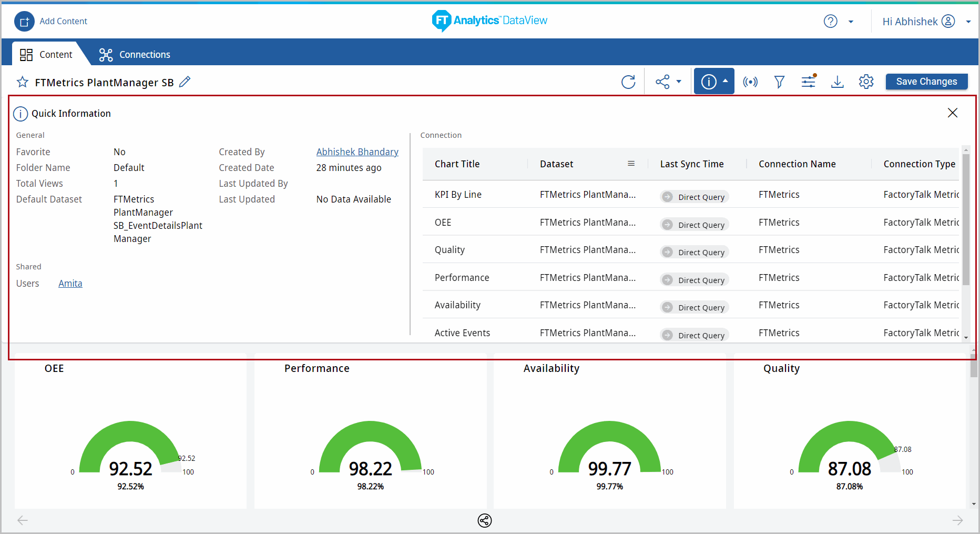Go to previous page arrow
Image resolution: width=980 pixels, height=534 pixels.
(23, 520)
